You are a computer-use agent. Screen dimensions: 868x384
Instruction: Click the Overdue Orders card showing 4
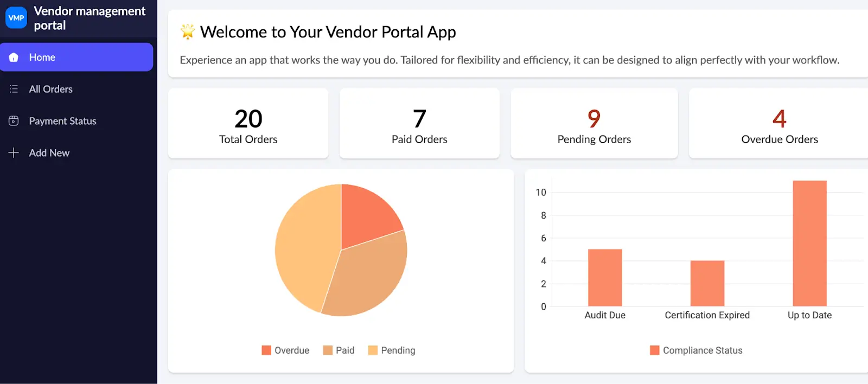778,124
